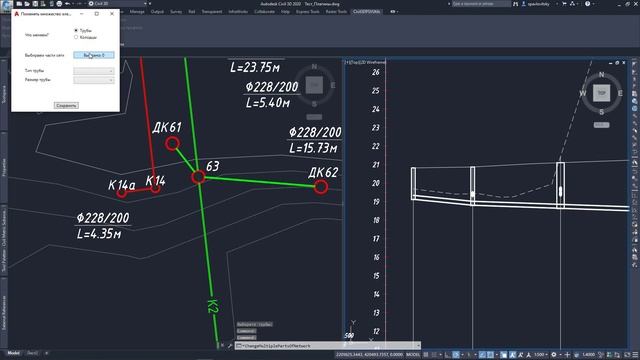
Task: Expand the quick access toolbar customize arrow
Action: (x=150, y=4)
